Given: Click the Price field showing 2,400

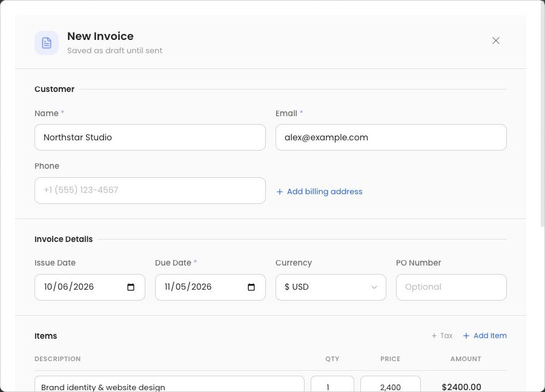Looking at the screenshot, I should [x=391, y=384].
